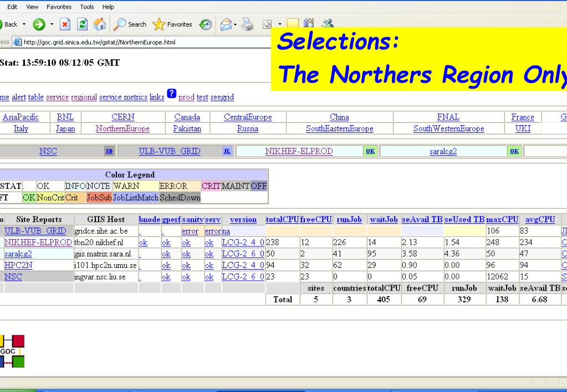567x392 pixels.
Task: Expand the Back button history dropdown
Action: [24, 24]
